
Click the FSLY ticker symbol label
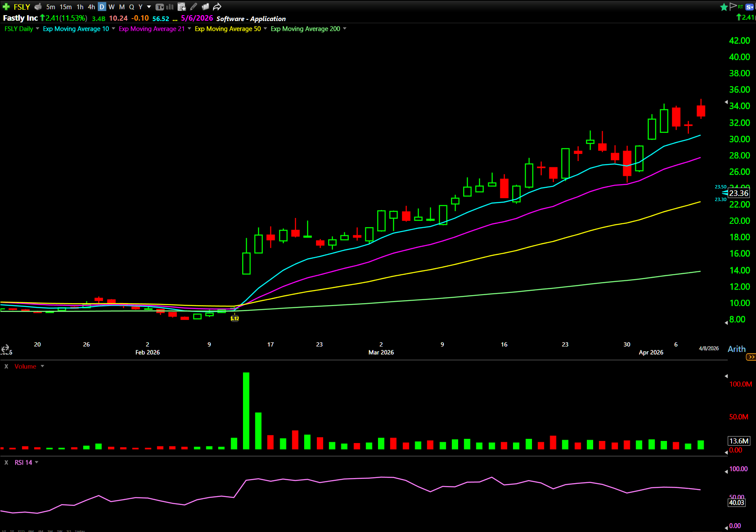point(22,7)
